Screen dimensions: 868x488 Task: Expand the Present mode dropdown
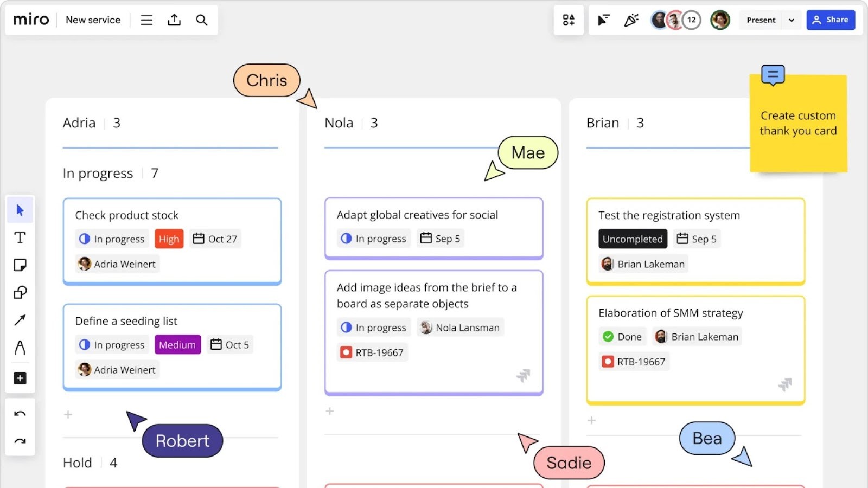(792, 20)
